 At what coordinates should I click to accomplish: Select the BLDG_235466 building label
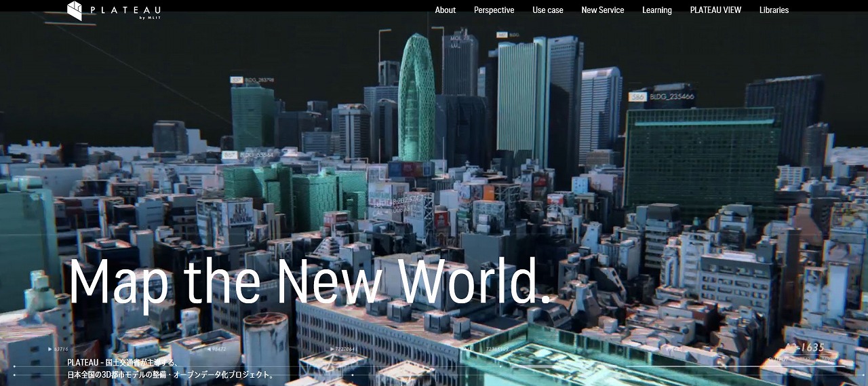671,96
